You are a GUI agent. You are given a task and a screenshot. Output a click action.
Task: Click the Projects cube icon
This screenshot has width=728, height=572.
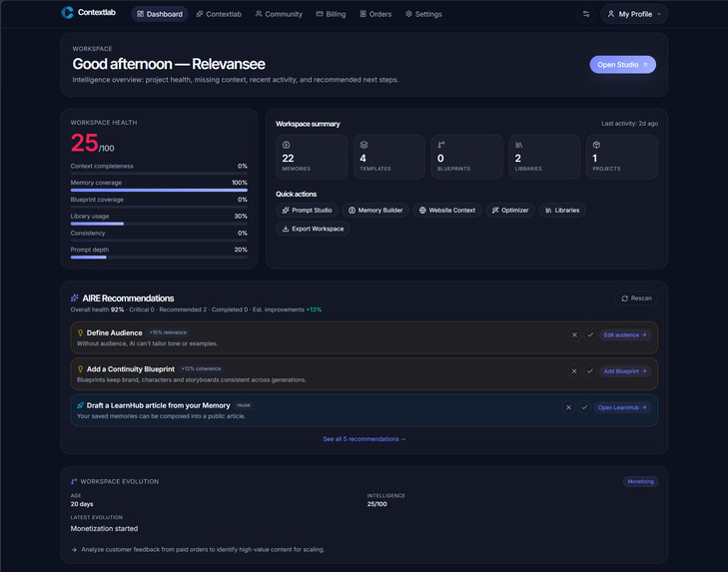tap(596, 145)
